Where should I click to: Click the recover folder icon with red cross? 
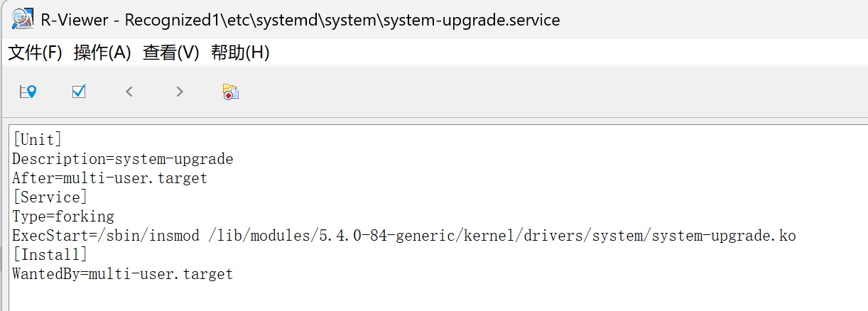coord(230,92)
